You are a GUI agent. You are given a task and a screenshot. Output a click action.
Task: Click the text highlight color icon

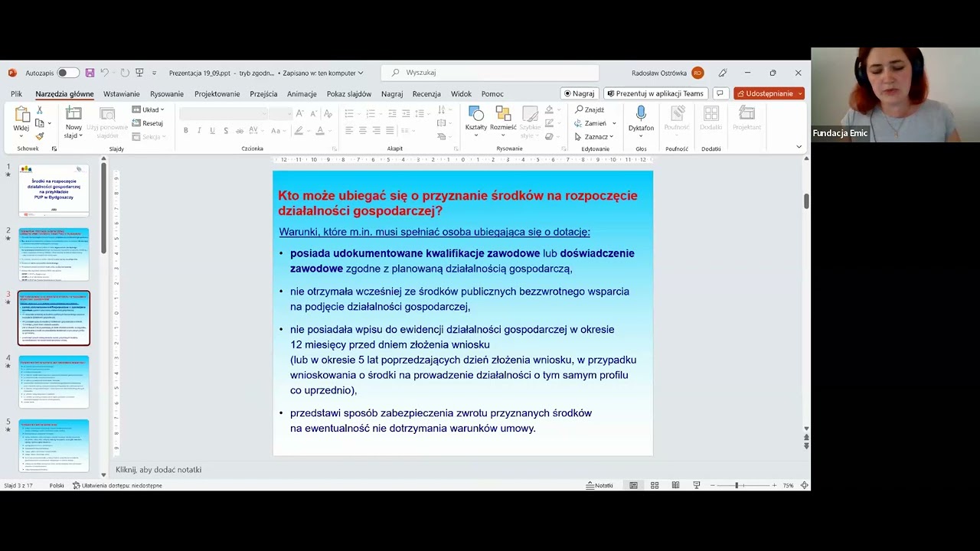click(x=299, y=131)
